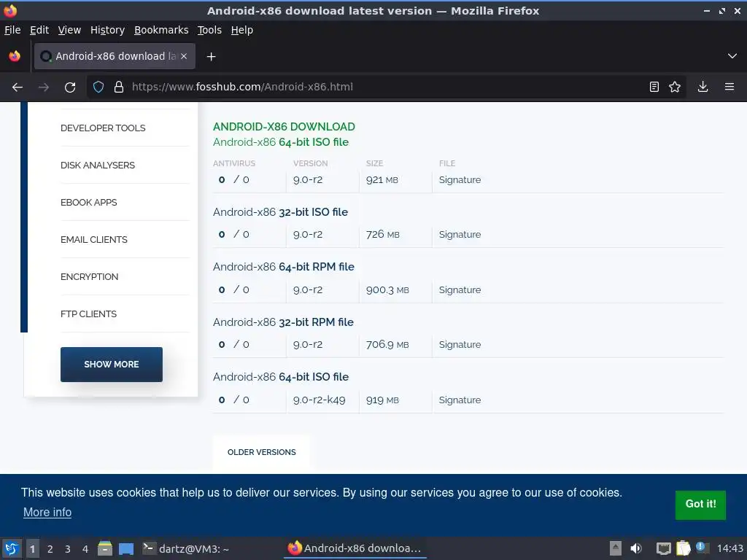
Task: Click the forward navigation arrow
Action: [x=43, y=87]
